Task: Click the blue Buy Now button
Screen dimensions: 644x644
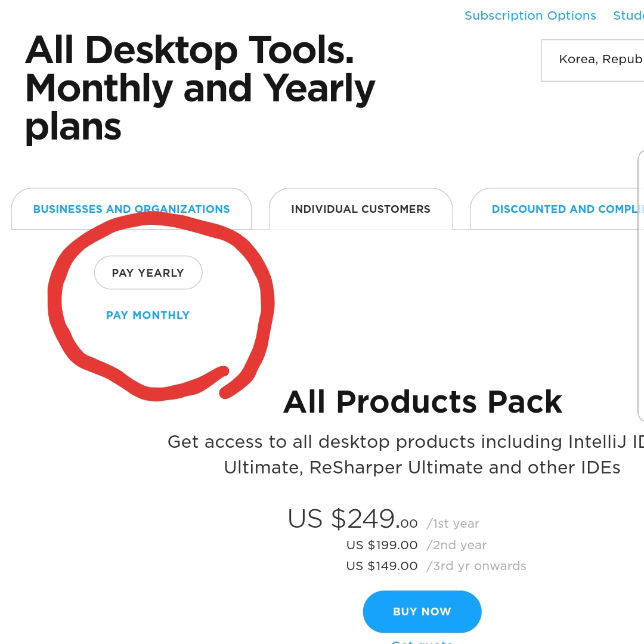Action: (422, 612)
